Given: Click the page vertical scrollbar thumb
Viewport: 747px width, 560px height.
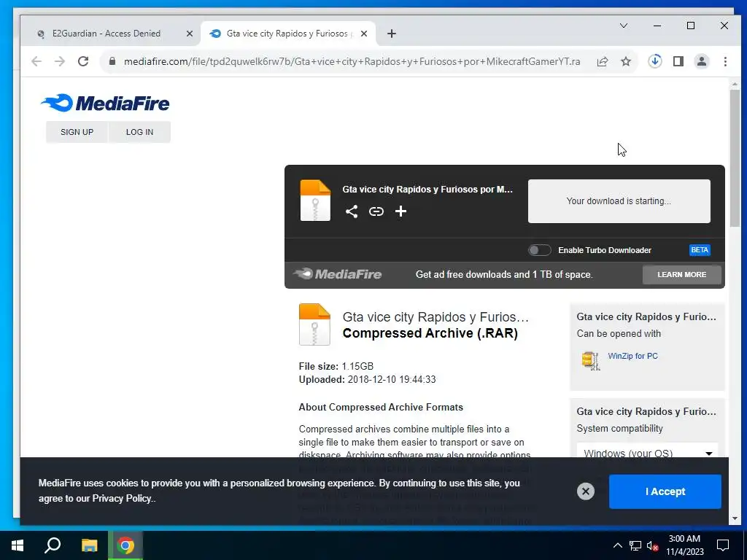Looking at the screenshot, I should pyautogui.click(x=734, y=160).
